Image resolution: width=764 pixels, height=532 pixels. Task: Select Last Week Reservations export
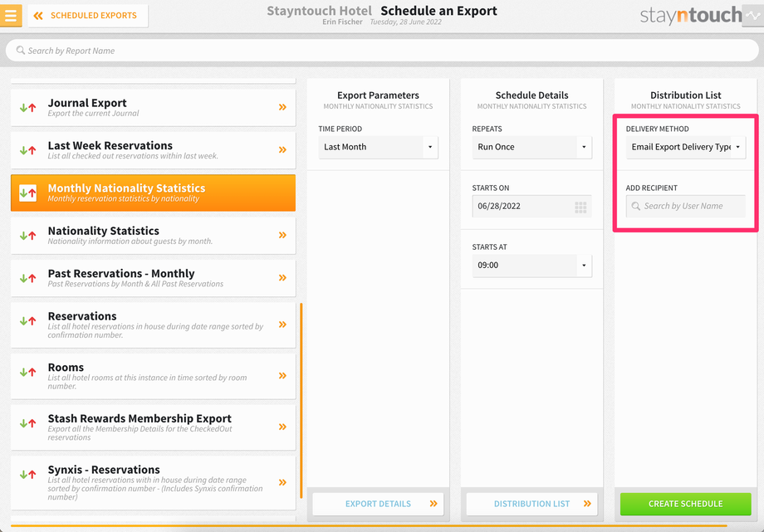[x=153, y=150]
